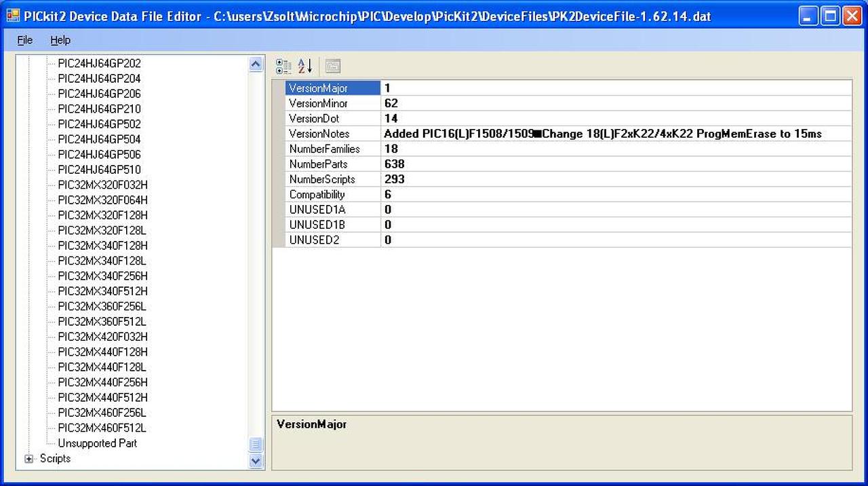Click the Scripts tree label
The image size is (868, 486).
click(x=55, y=459)
